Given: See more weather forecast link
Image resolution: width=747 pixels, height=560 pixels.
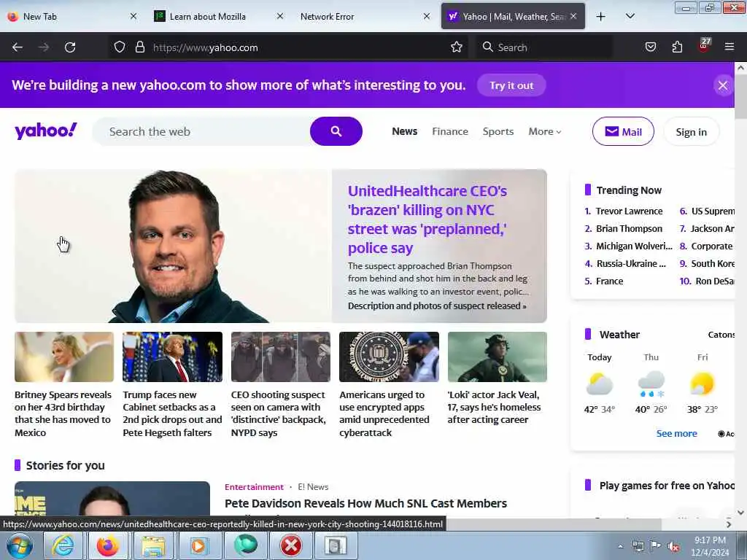Looking at the screenshot, I should (x=676, y=433).
